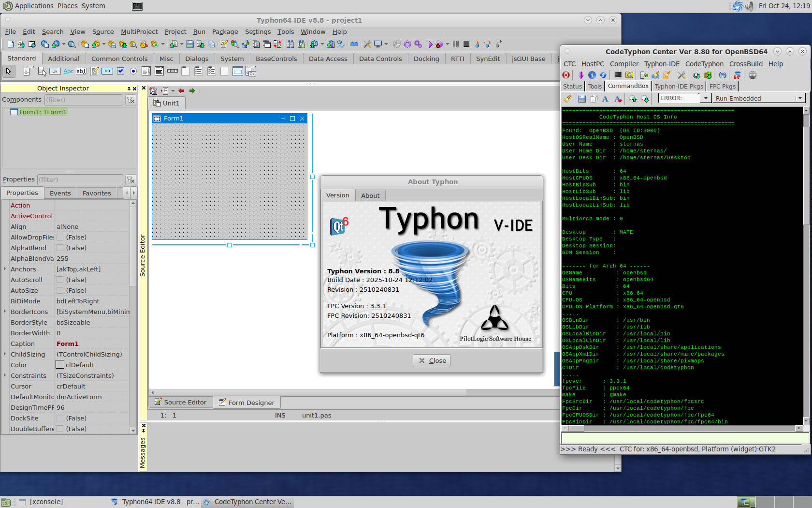Enable the AlphaBlend property checkbox
Image resolution: width=812 pixels, height=508 pixels.
coord(60,248)
